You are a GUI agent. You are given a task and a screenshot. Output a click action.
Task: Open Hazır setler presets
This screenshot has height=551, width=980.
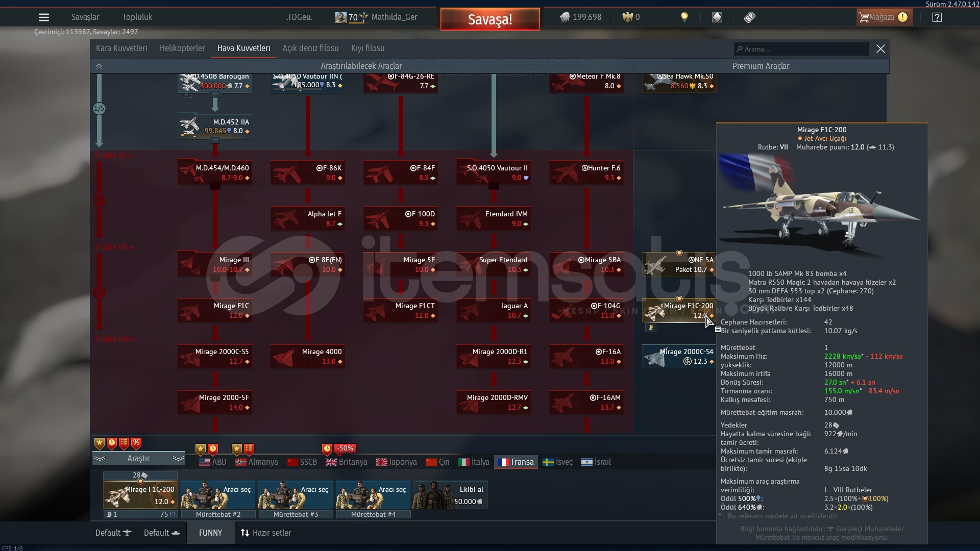click(x=266, y=533)
